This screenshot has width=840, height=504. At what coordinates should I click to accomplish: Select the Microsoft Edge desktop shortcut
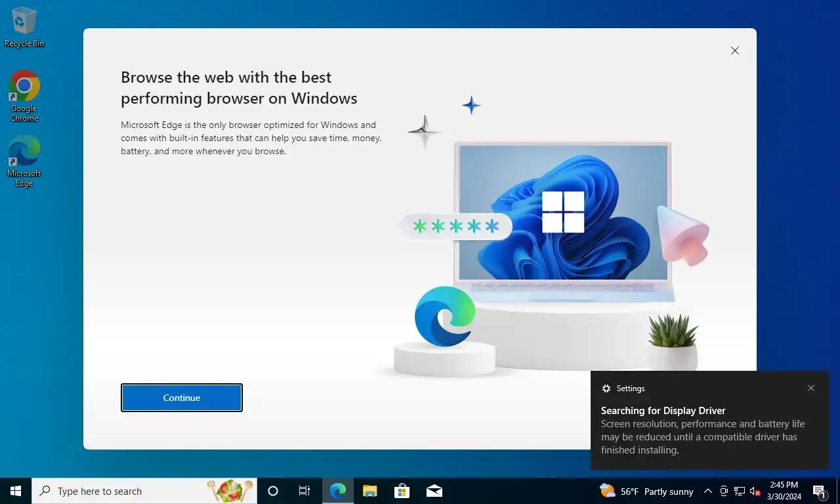pyautogui.click(x=24, y=161)
